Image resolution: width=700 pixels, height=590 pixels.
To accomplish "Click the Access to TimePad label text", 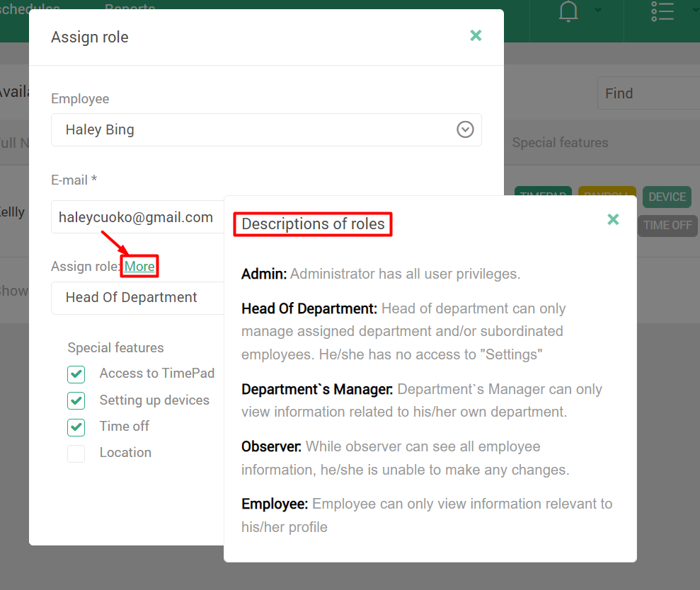I will point(156,374).
